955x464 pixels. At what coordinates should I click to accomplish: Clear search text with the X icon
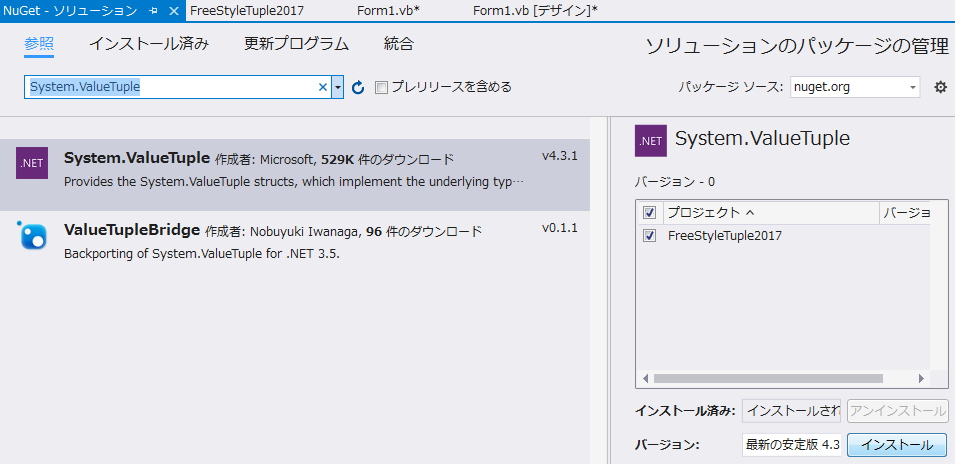(x=323, y=87)
